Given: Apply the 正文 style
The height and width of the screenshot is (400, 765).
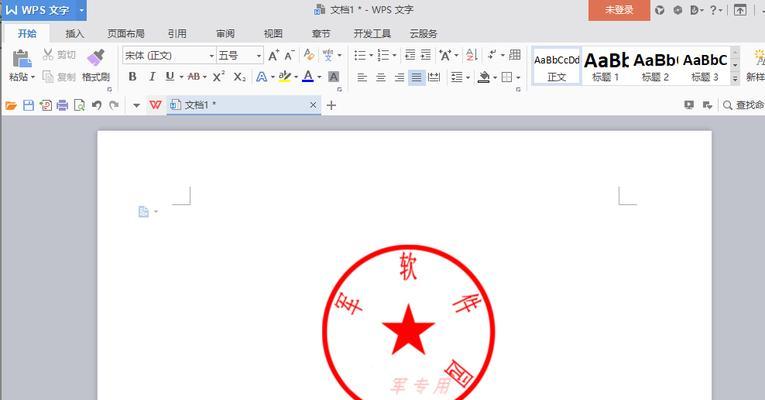Looking at the screenshot, I should click(557, 66).
